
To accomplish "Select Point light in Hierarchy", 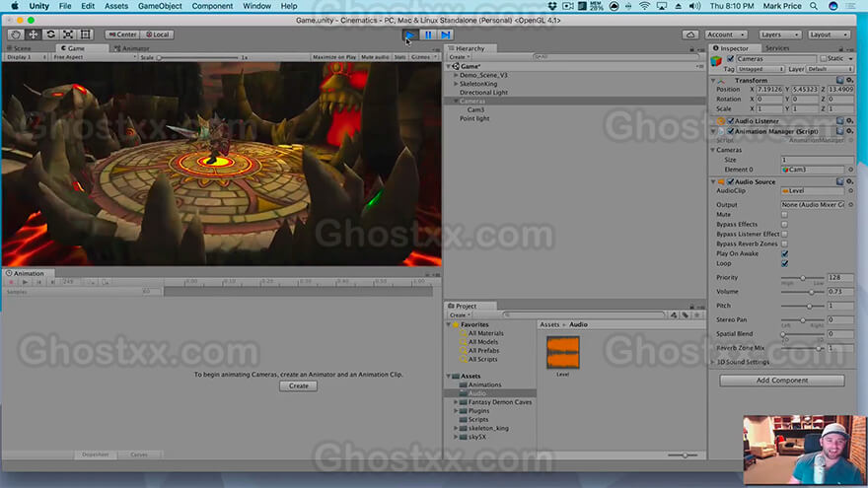I will (473, 118).
